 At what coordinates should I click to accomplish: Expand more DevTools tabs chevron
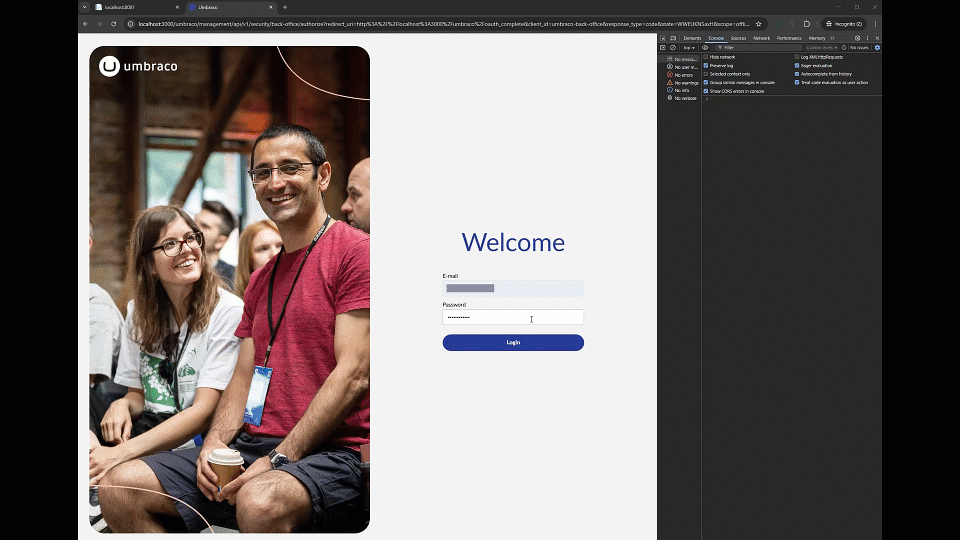click(832, 38)
